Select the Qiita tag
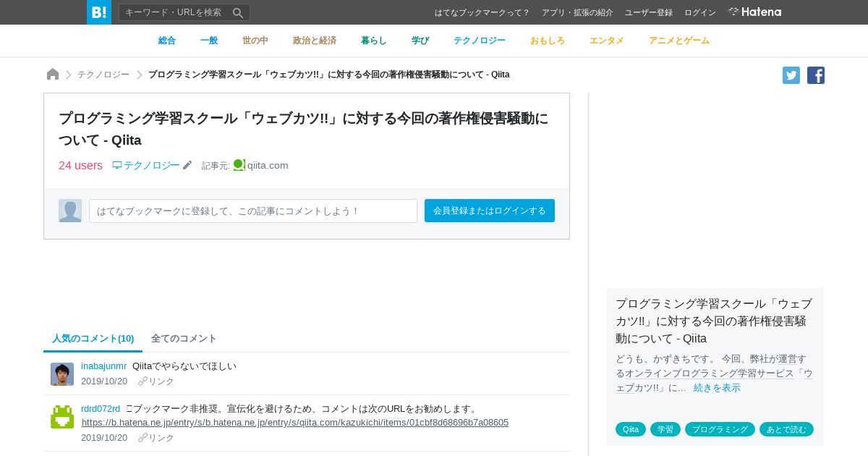The width and height of the screenshot is (868, 456). tap(631, 429)
